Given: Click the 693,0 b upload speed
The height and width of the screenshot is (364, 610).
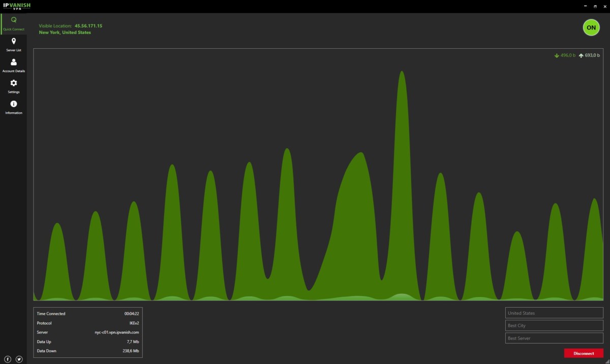Looking at the screenshot, I should pos(592,55).
